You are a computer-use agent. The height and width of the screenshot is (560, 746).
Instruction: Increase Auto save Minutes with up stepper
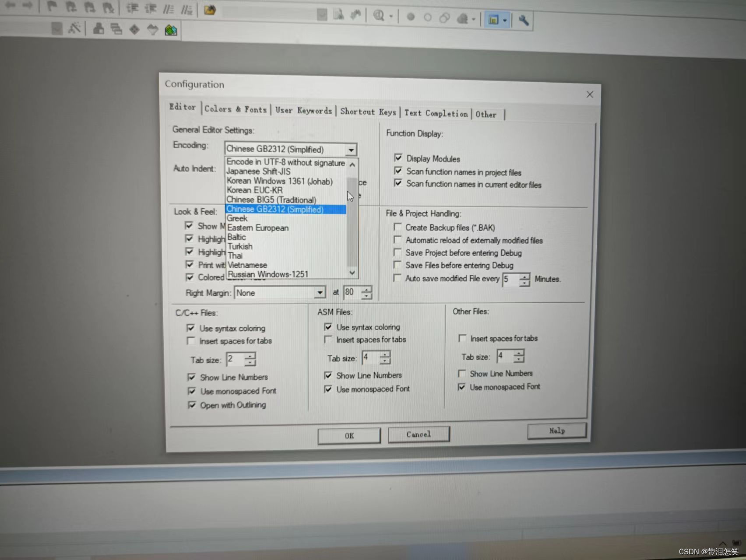524,277
